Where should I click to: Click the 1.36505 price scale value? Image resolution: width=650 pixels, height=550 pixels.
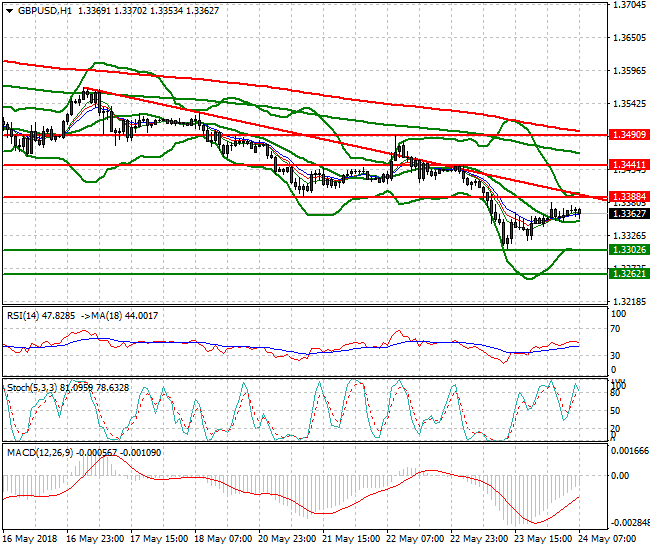pyautogui.click(x=629, y=38)
